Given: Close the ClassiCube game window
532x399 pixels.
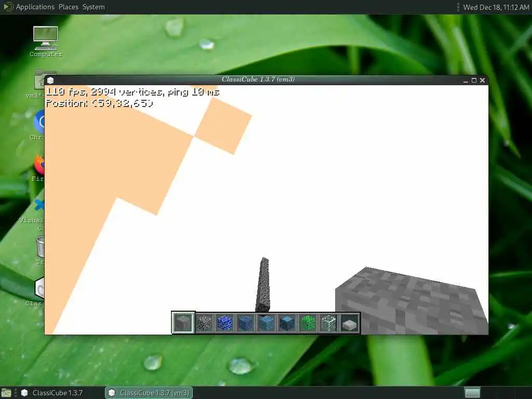Looking at the screenshot, I should coord(483,81).
